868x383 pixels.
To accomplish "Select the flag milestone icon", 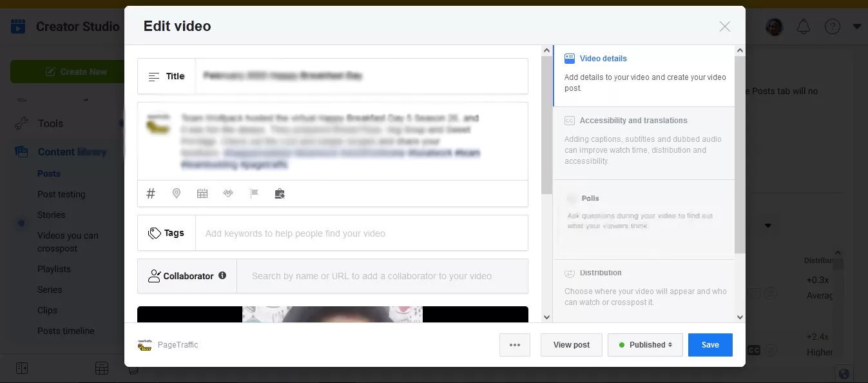I will click(254, 193).
